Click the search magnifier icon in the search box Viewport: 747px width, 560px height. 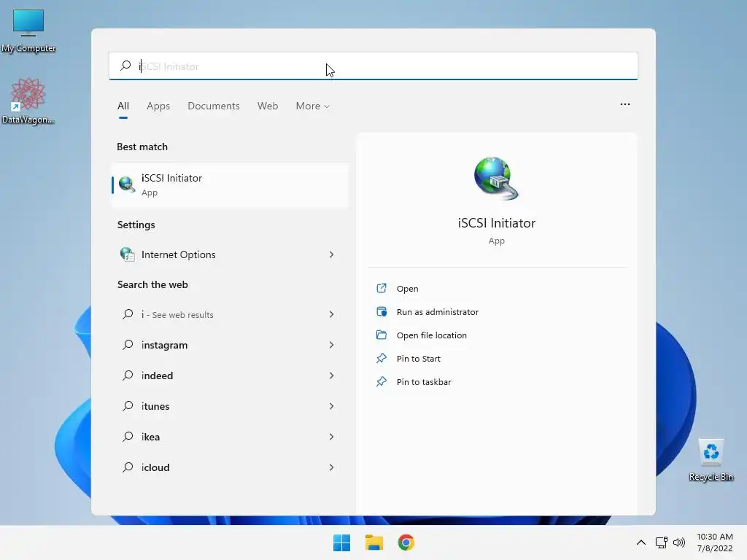click(125, 66)
